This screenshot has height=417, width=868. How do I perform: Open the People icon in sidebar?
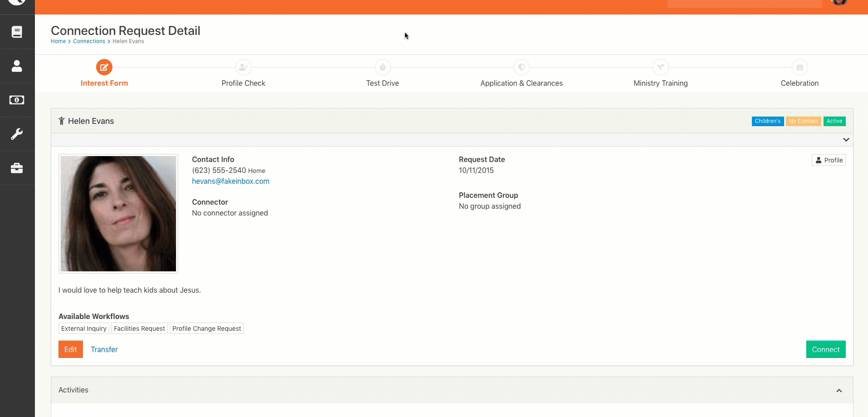coord(17,66)
